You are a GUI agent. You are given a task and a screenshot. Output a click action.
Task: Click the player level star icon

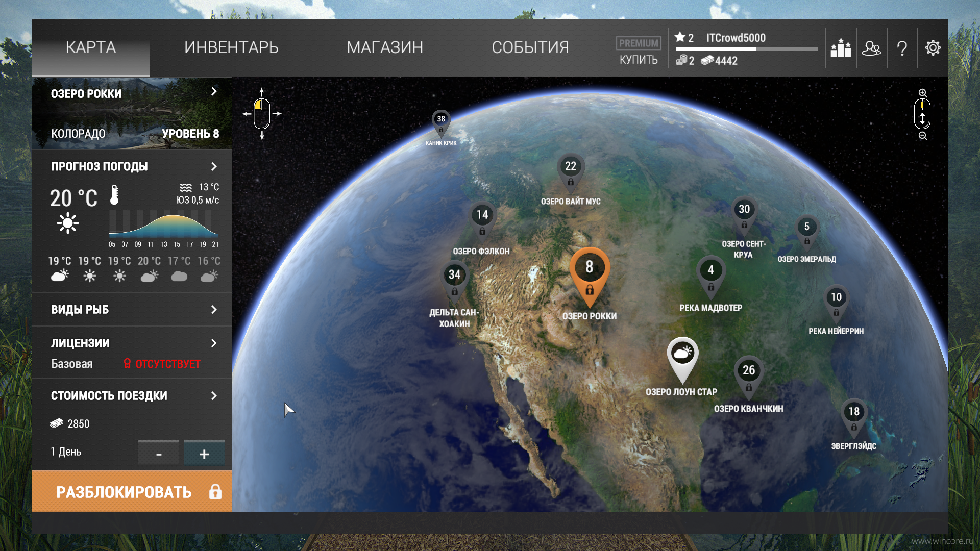(680, 37)
